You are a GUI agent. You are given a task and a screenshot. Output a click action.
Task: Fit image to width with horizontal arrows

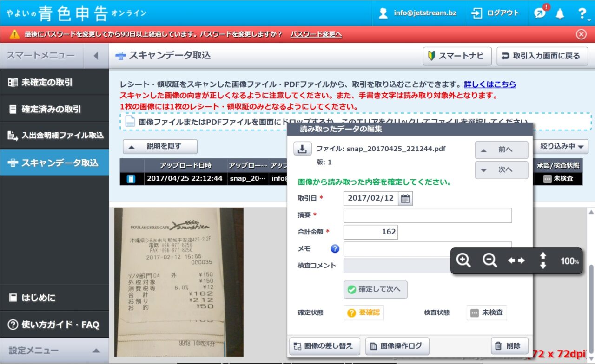[x=516, y=260]
